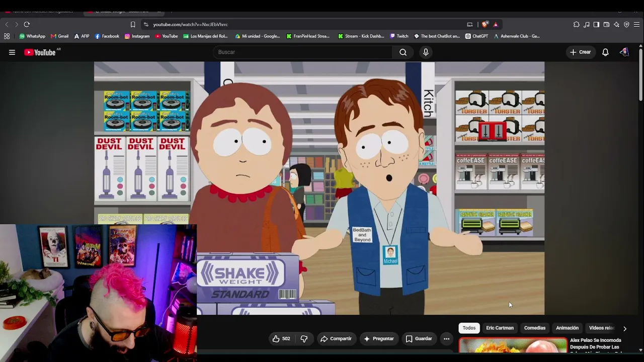The width and height of the screenshot is (644, 362).
Task: Open more actions ellipsis under video
Action: tap(446, 339)
